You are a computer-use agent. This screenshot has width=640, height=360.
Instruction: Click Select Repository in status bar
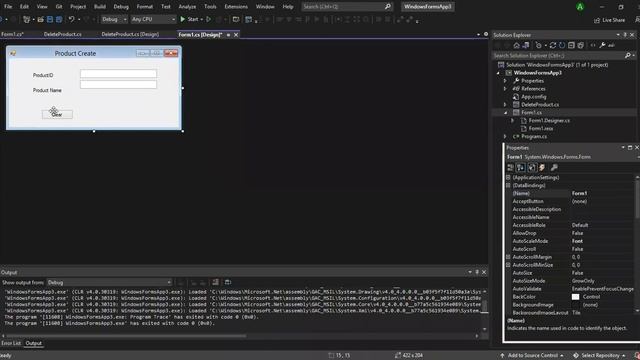tap(600, 356)
